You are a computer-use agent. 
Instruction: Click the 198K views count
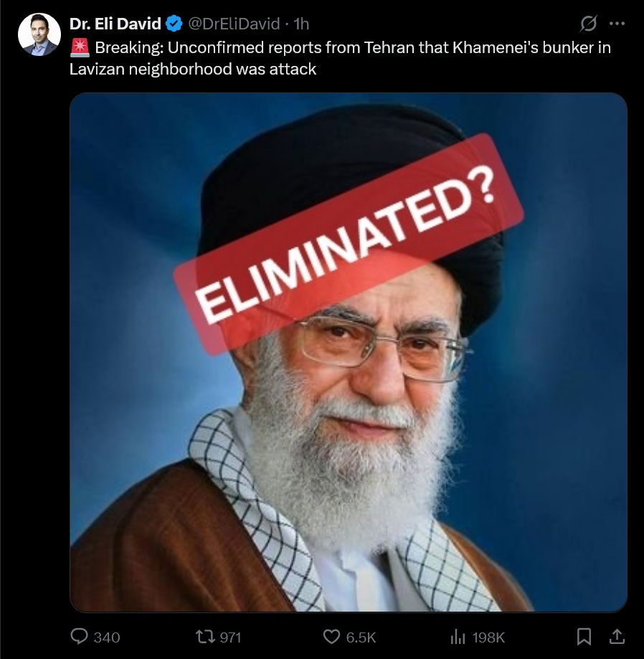488,637
